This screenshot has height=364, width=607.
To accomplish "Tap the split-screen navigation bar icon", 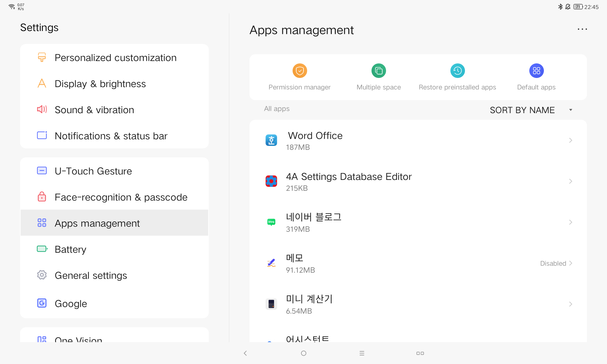I will point(420,353).
